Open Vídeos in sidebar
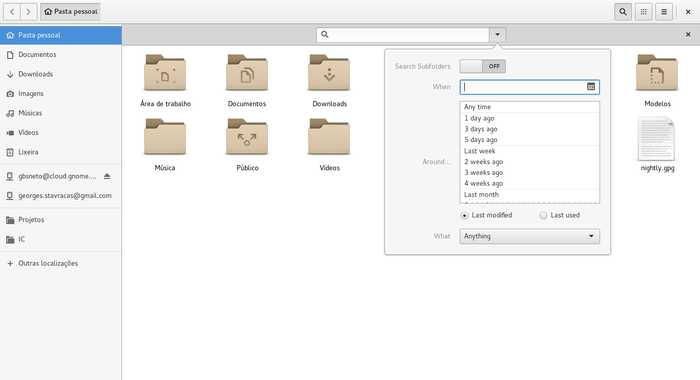The height and width of the screenshot is (380, 700). (61, 133)
